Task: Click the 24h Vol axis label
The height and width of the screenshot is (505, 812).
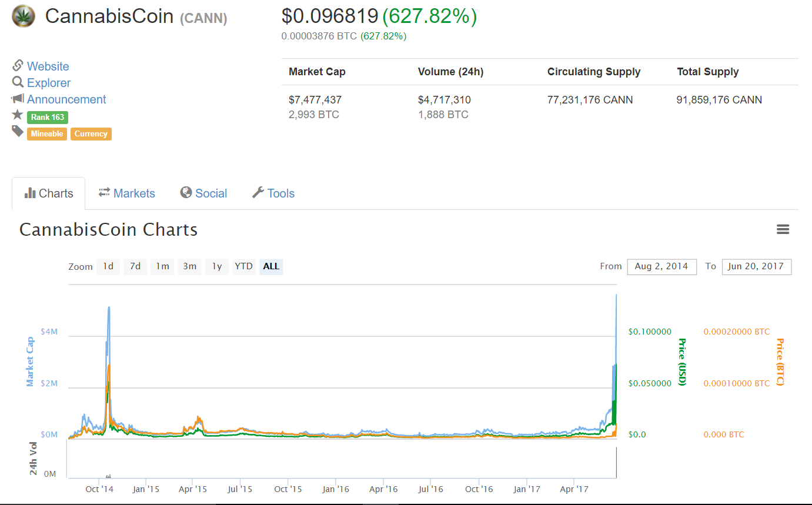Action: tap(34, 459)
